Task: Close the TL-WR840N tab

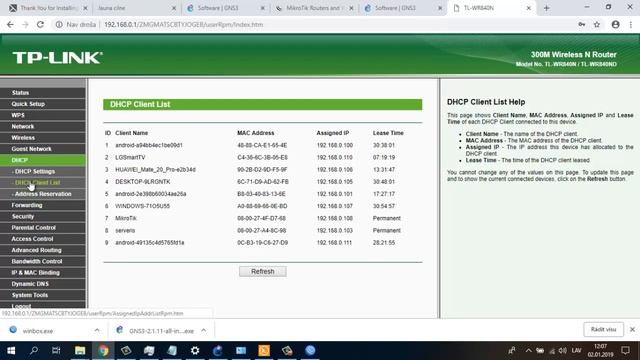Action: [x=529, y=8]
